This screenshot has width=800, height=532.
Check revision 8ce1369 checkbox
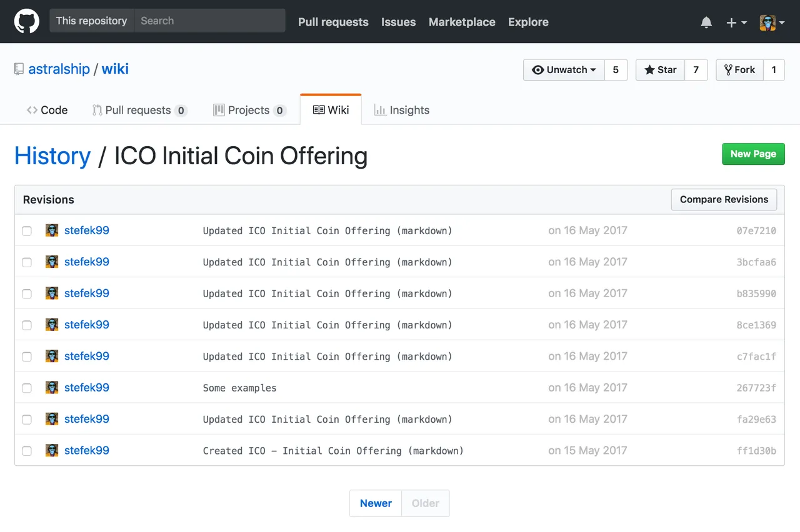pyautogui.click(x=27, y=325)
